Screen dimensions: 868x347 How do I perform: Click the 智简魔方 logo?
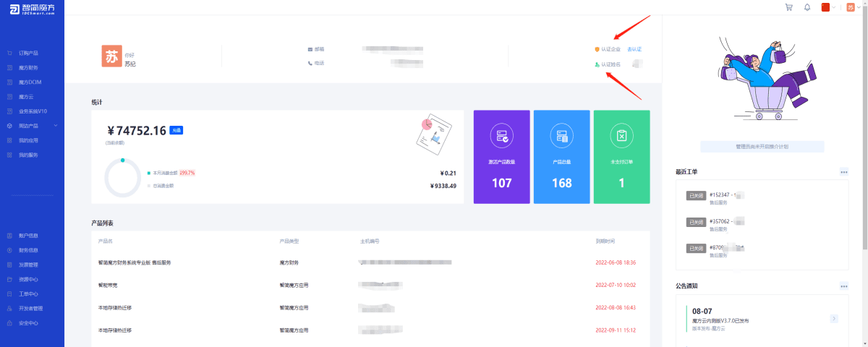pyautogui.click(x=33, y=8)
